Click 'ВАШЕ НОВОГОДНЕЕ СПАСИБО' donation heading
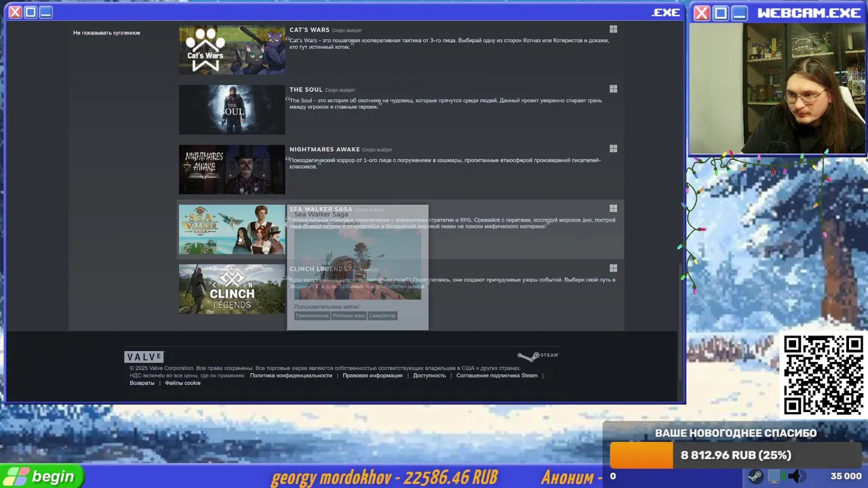Viewport: 868px width, 488px height. tap(736, 433)
